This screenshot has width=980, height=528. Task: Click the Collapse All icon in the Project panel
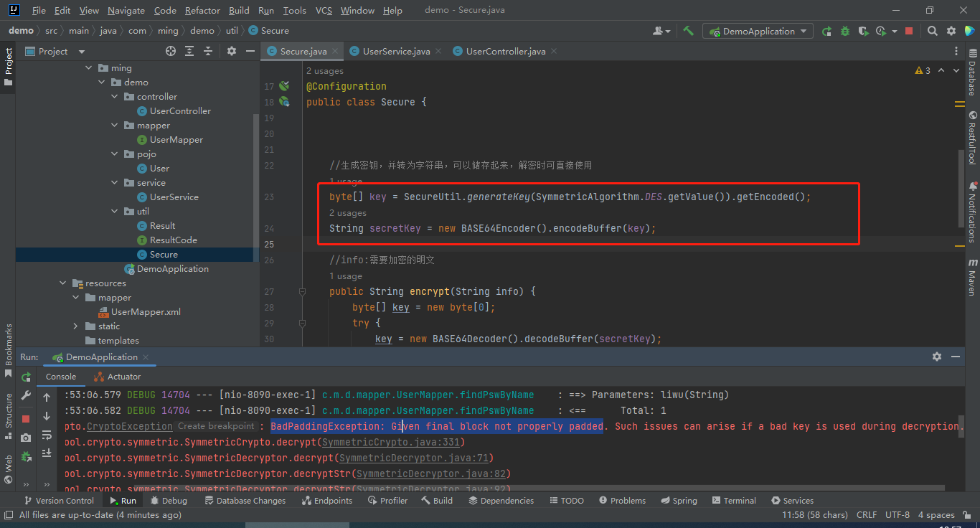coord(208,51)
